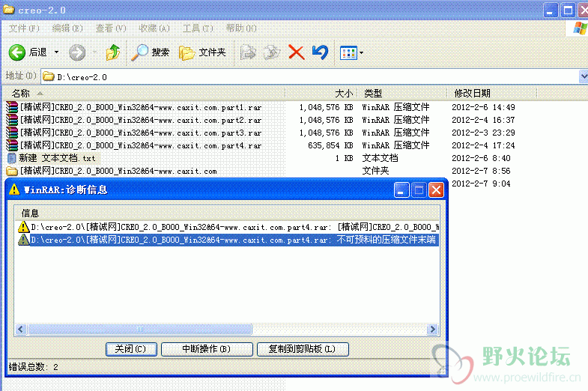
Task: Click the 信息 column header in WinRAR dialog
Action: 226,213
